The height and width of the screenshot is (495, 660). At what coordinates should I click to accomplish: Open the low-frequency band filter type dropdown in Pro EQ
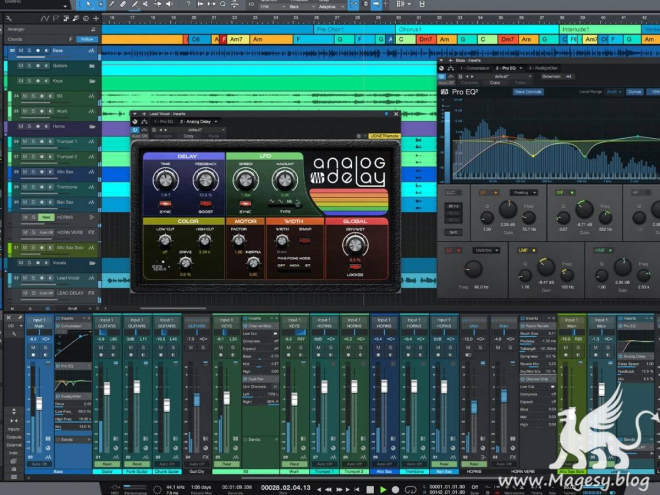pos(523,193)
